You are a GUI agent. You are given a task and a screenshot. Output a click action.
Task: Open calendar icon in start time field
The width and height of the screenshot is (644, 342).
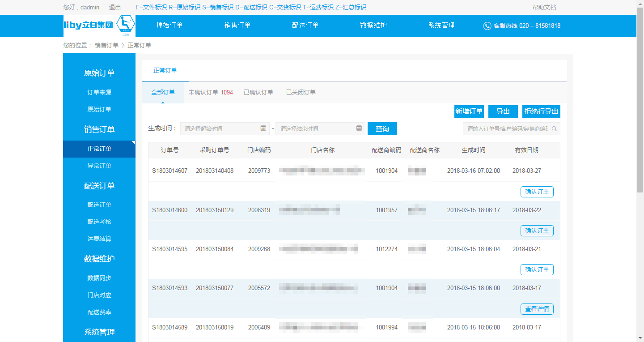click(263, 128)
